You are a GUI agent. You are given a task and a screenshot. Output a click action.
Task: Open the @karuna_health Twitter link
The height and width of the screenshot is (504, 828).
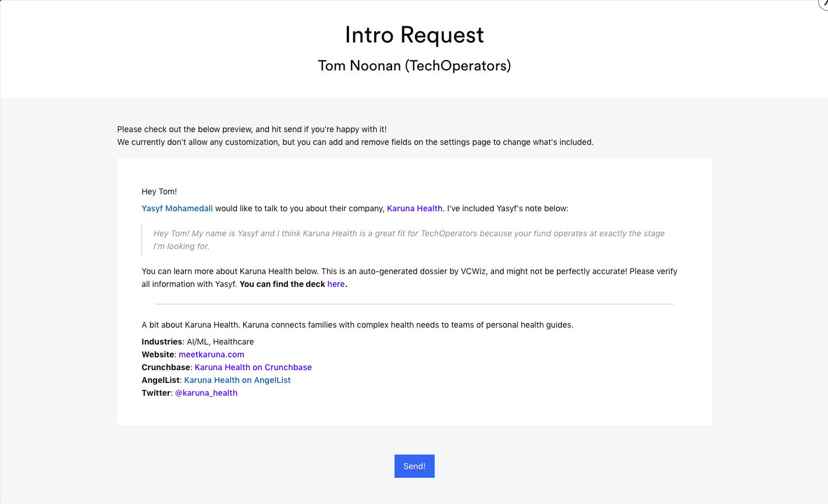(206, 393)
